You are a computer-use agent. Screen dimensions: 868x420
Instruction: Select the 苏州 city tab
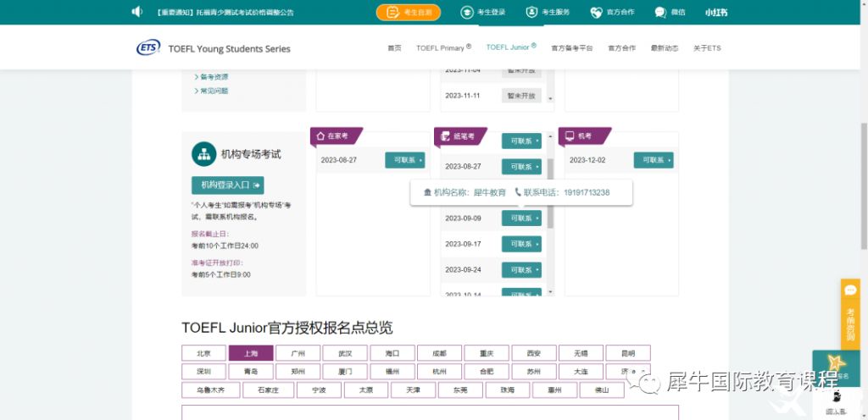tap(534, 372)
